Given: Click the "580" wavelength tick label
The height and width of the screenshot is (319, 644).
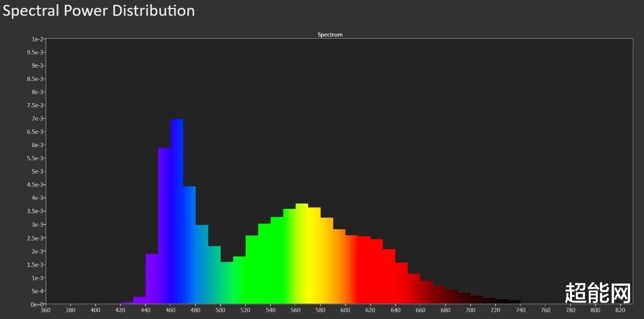Looking at the screenshot, I should click(320, 310).
